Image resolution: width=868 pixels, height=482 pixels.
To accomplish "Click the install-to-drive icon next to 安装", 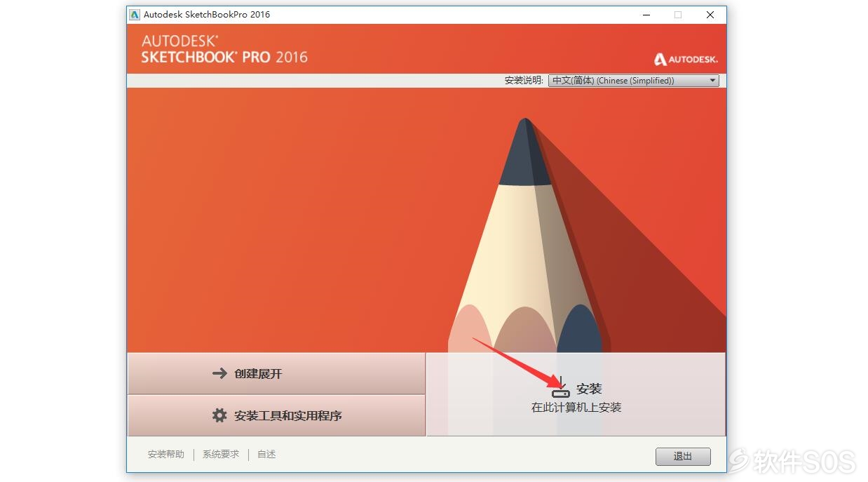I will tap(561, 388).
